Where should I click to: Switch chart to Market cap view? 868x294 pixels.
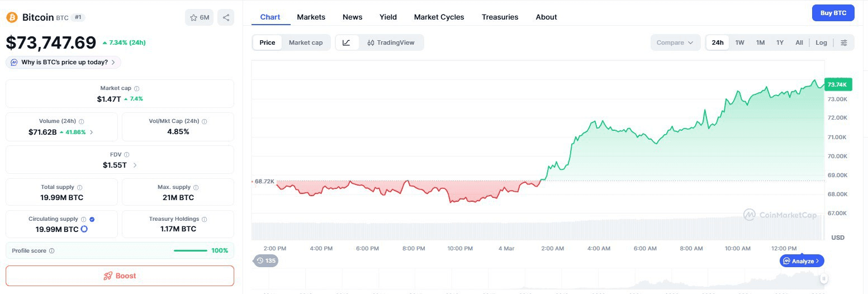[x=306, y=42]
